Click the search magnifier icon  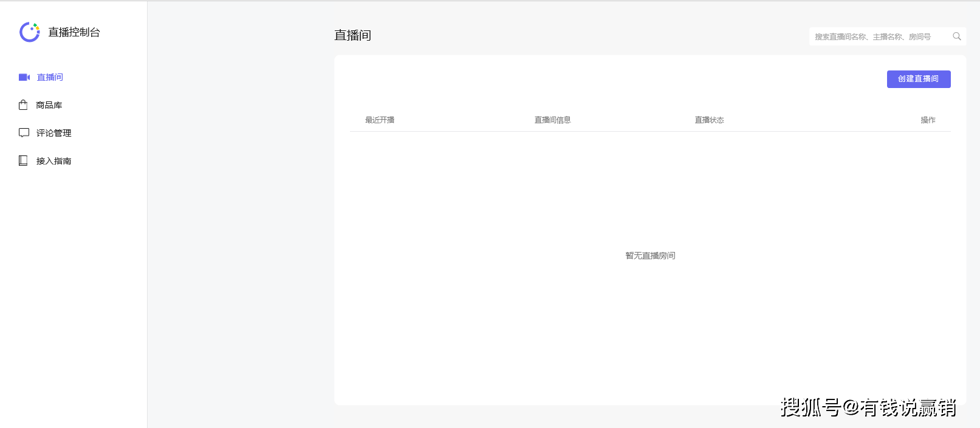pyautogui.click(x=957, y=36)
